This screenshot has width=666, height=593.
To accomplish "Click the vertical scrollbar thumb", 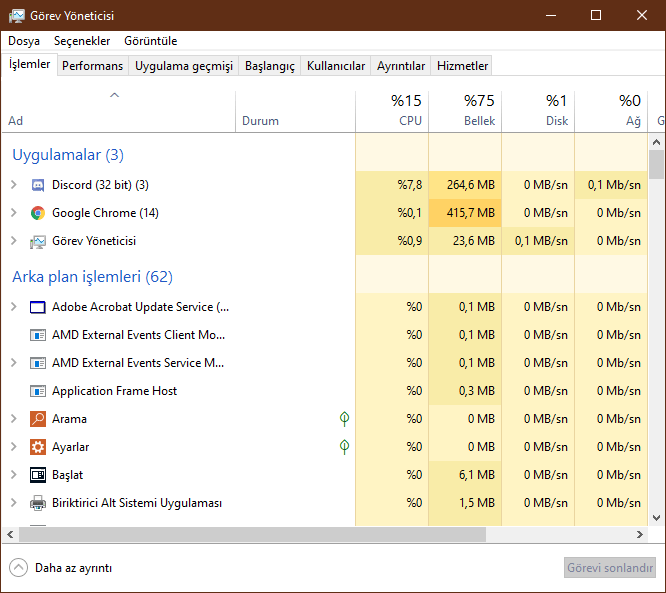I will (656, 164).
